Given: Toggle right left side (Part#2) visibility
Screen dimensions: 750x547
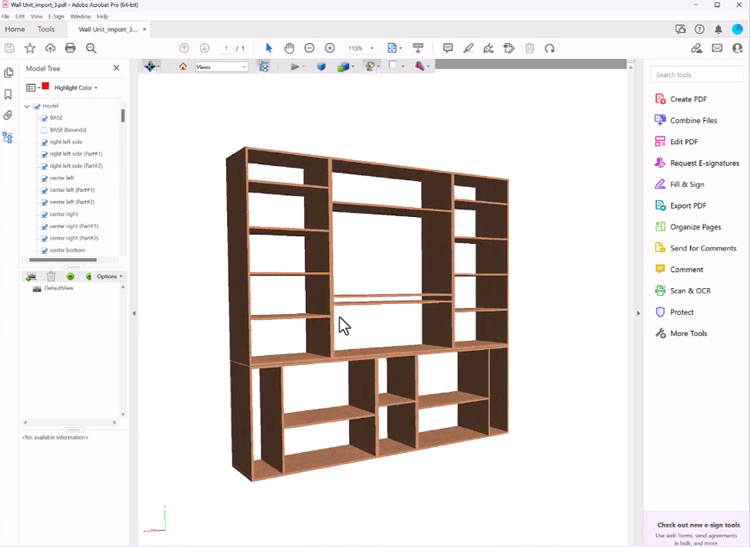Looking at the screenshot, I should coord(44,166).
